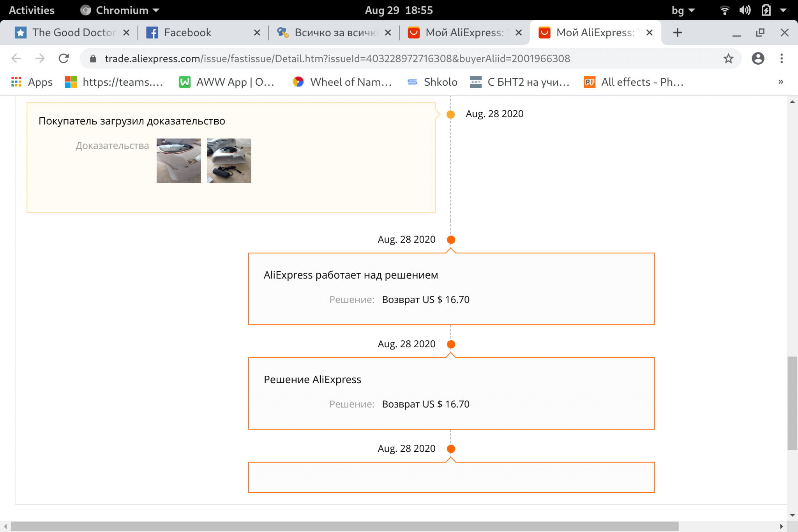Open the volume control in system tray
The image size is (798, 532).
tap(745, 10)
